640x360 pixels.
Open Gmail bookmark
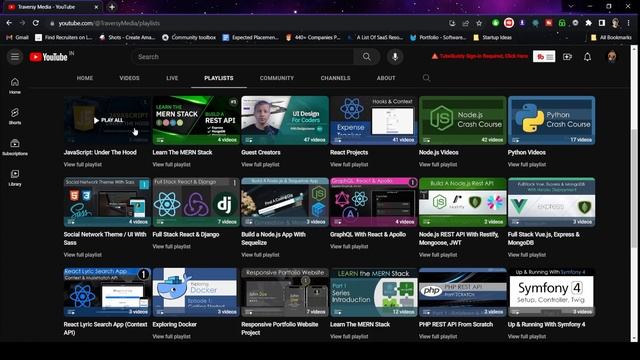tap(18, 38)
